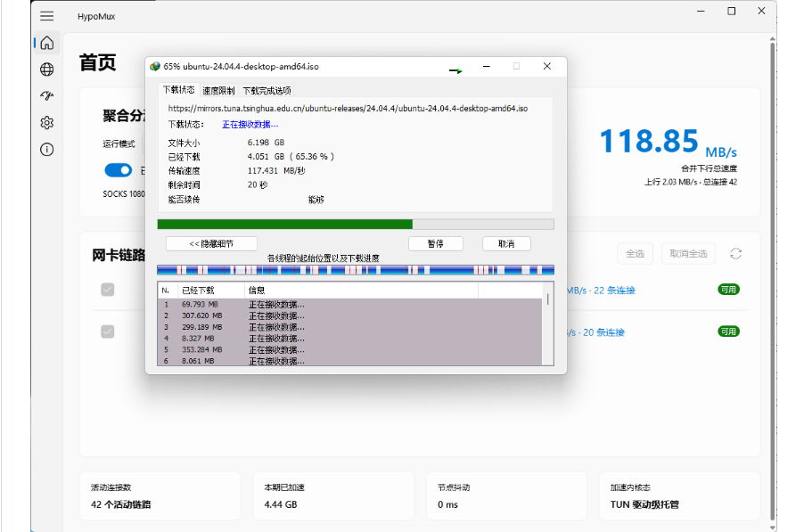Viewport: 804px width, 532px height.
Task: Click the N. column header
Action: pos(168,291)
